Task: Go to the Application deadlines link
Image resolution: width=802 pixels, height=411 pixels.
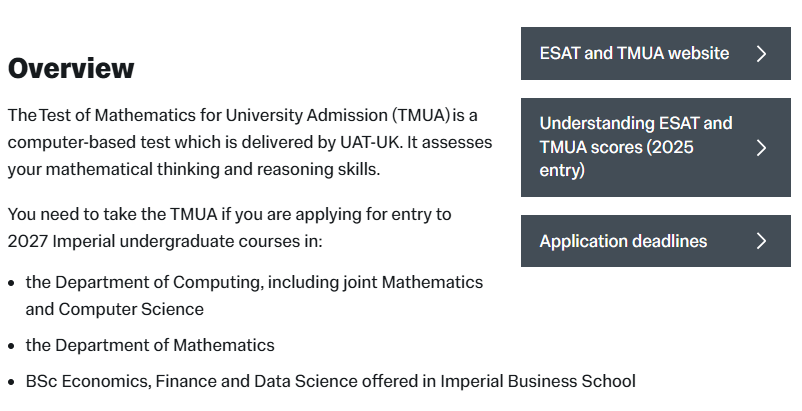Action: (x=623, y=241)
